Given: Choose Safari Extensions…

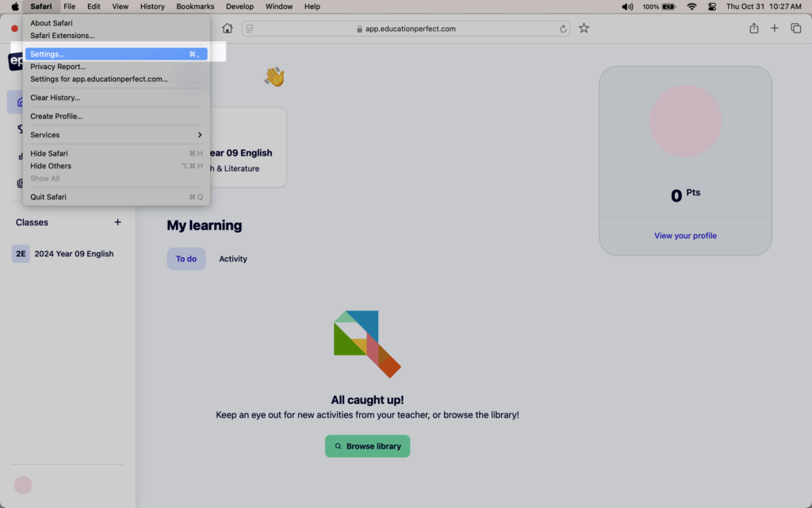Looking at the screenshot, I should 116,35.
